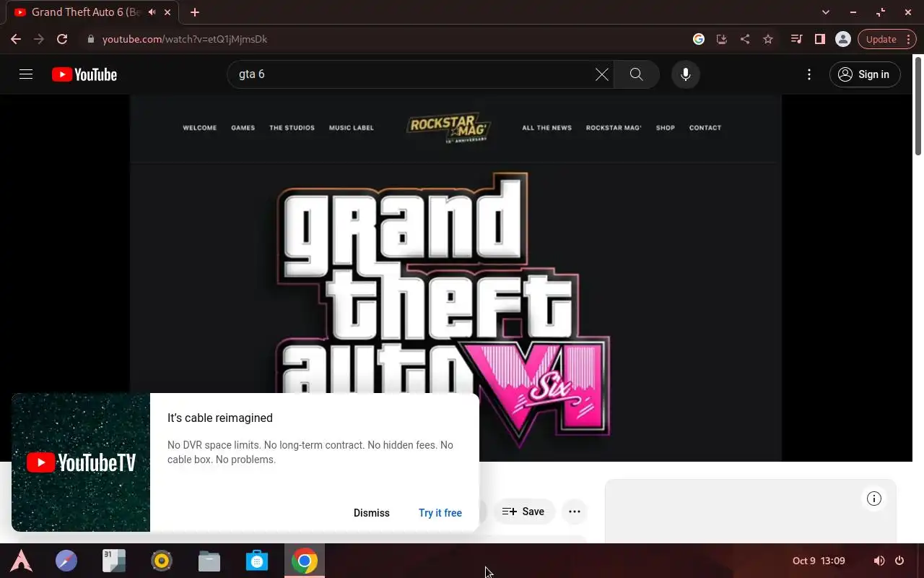Dismiss the YouTube TV promo
Screen dimensions: 924x578
coord(372,513)
